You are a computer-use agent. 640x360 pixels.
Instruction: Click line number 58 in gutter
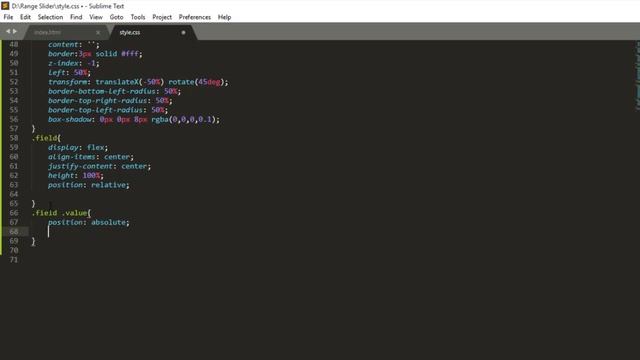tap(14, 138)
